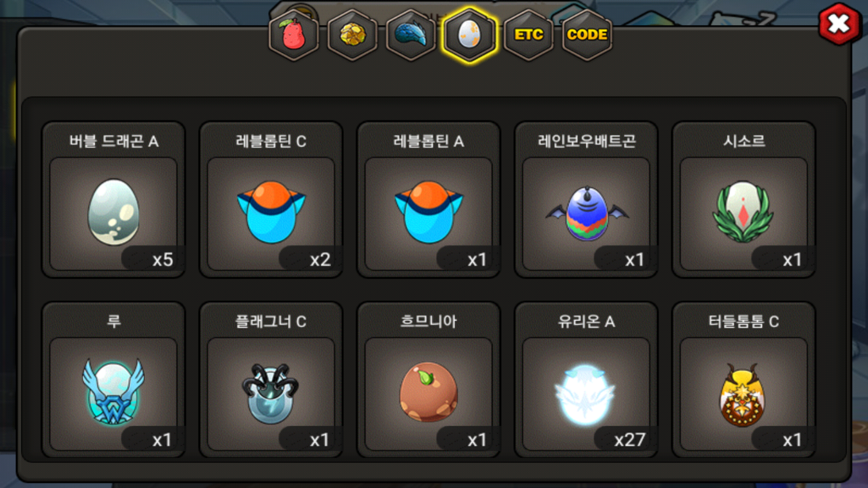Open the CODE tab

587,35
